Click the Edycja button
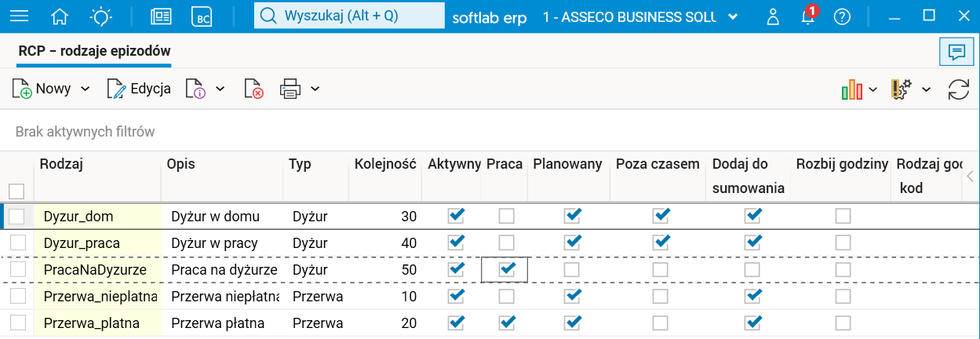Viewport: 980px width, 339px height. pyautogui.click(x=140, y=89)
